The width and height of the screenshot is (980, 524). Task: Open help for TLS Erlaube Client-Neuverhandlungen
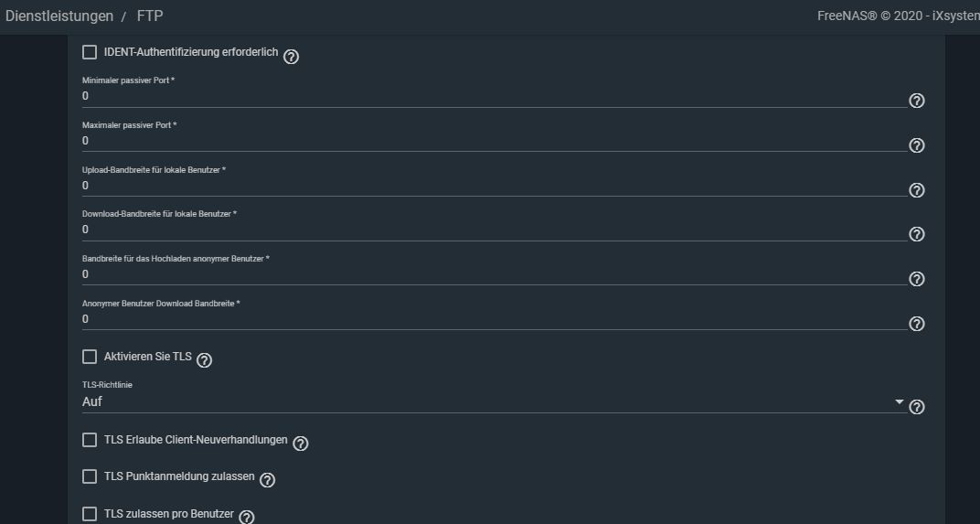pyautogui.click(x=301, y=444)
